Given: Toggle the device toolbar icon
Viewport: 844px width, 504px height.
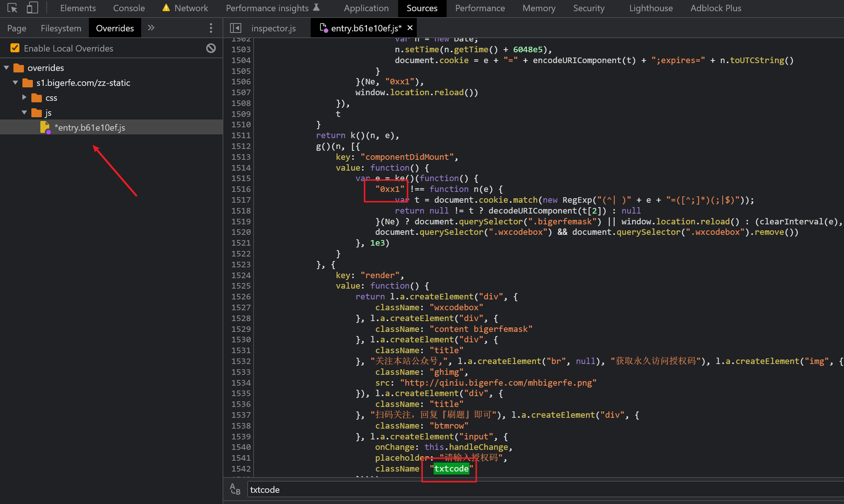Looking at the screenshot, I should [x=32, y=8].
